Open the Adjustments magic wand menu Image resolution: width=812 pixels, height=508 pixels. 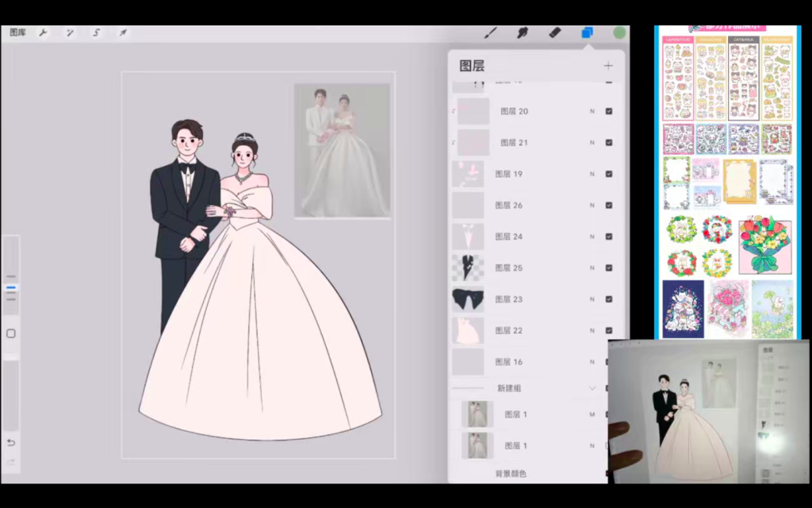[70, 33]
